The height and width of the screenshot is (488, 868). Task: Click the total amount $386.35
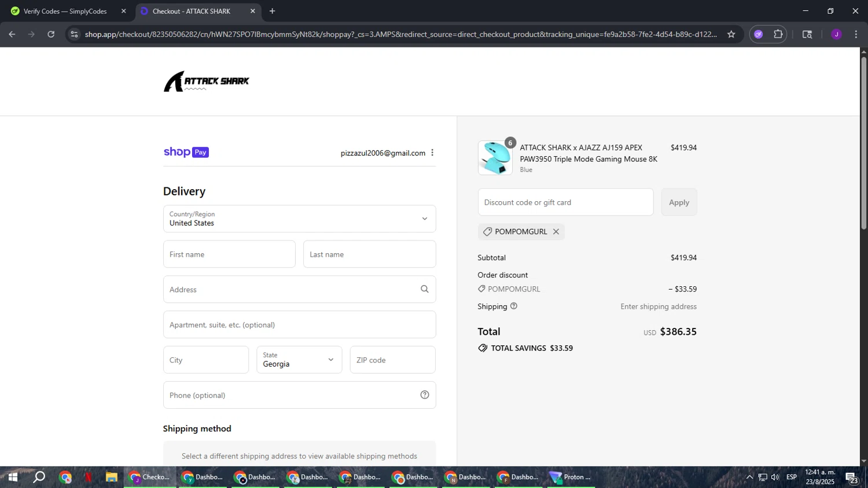(678, 331)
